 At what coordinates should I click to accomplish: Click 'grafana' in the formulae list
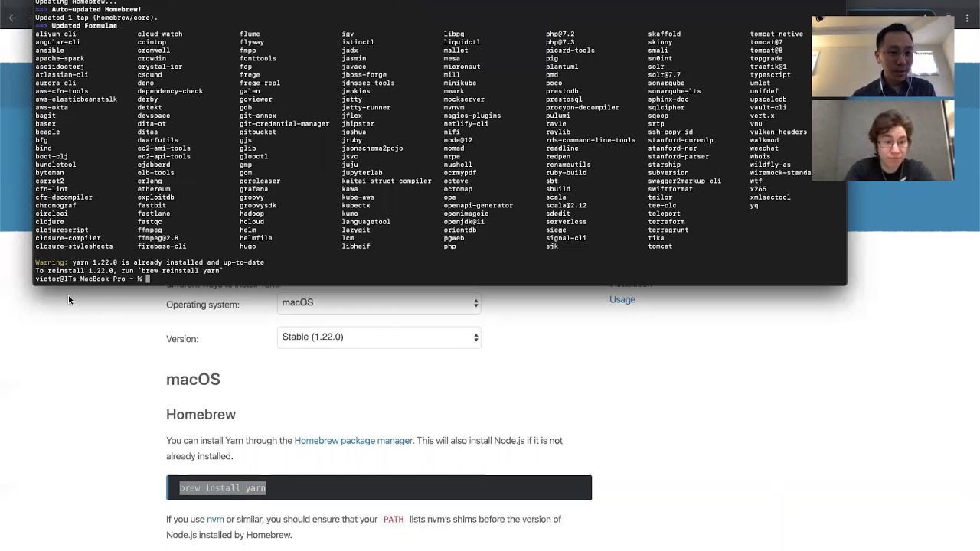tap(253, 189)
